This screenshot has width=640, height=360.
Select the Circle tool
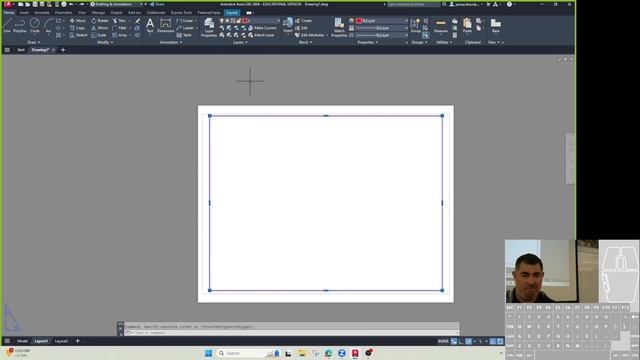point(35,25)
